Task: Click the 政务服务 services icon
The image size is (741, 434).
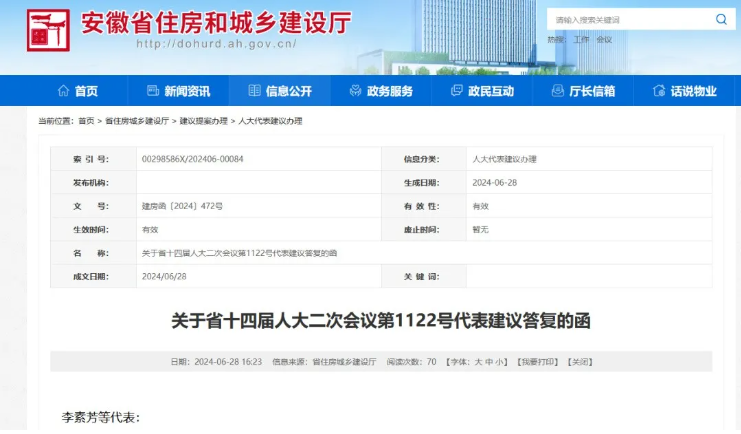Action: pyautogui.click(x=355, y=91)
